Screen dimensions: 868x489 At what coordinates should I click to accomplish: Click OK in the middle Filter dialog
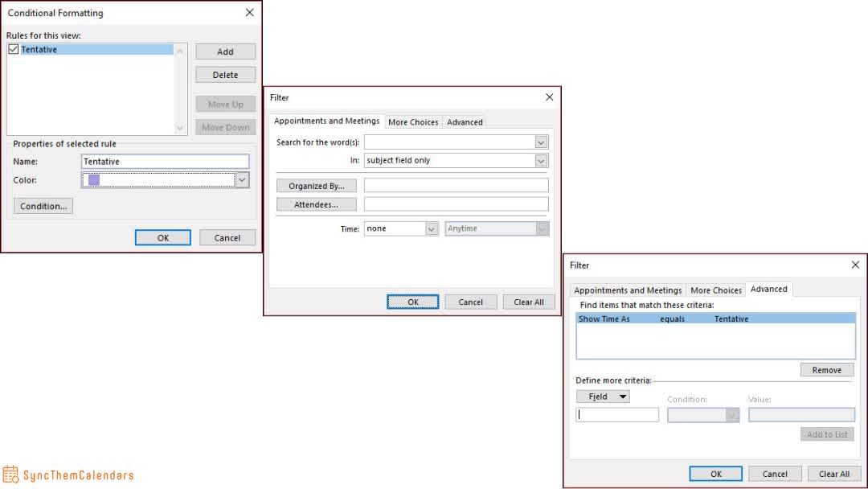pyautogui.click(x=413, y=302)
